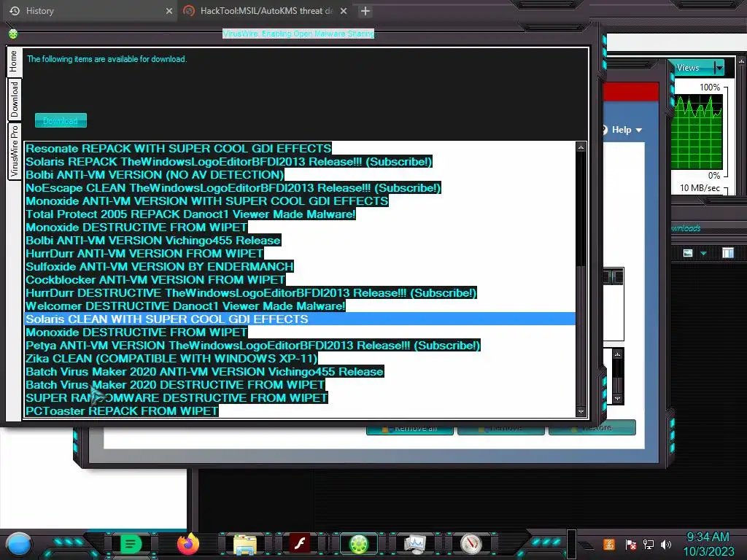The image size is (747, 560).
Task: Select the Download vertical tab
Action: [15, 99]
